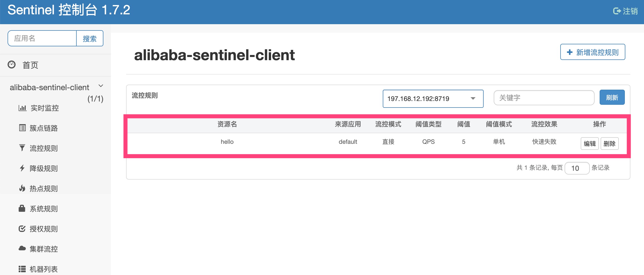Click the lock icon for 系统规则
This screenshot has width=644, height=275.
pos(22,208)
